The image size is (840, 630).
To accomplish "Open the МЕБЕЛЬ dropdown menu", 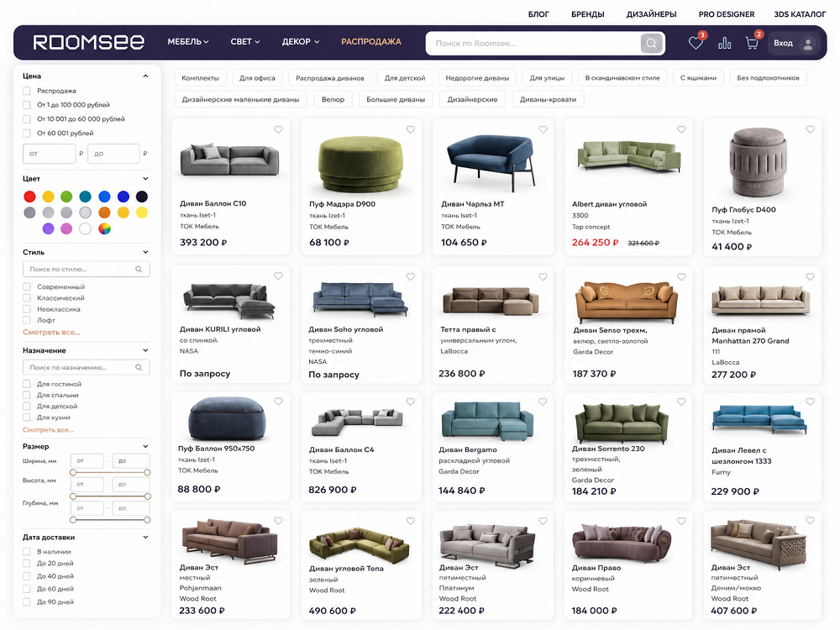I will coord(188,42).
